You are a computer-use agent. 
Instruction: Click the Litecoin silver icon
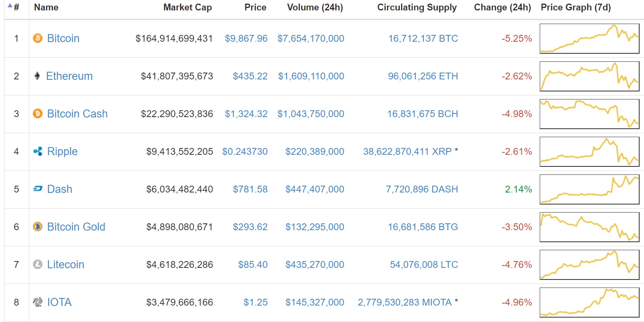pos(37,265)
